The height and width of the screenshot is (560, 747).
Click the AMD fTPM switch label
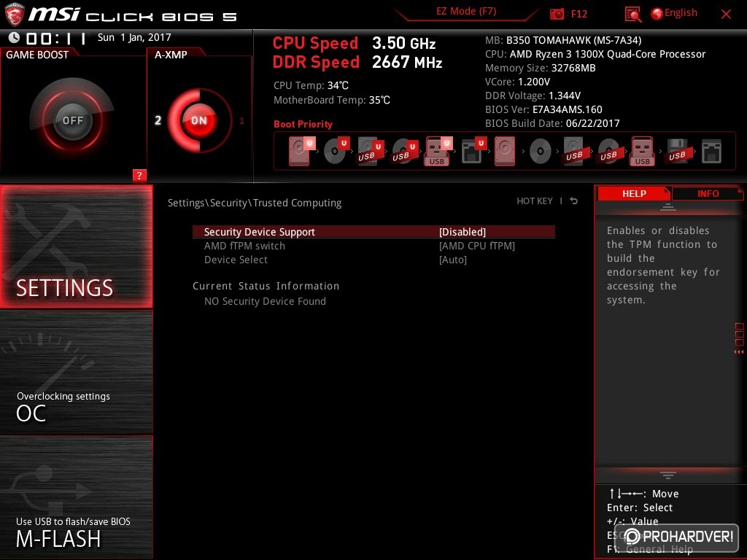pyautogui.click(x=245, y=246)
